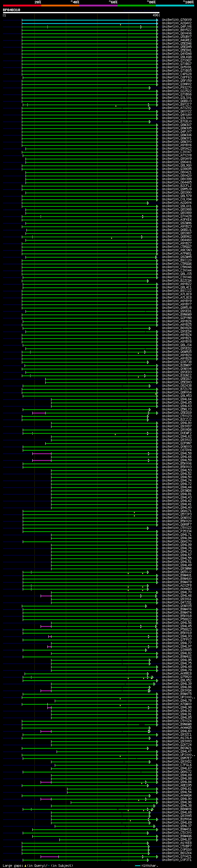
Task: Select the UniRef100_B6SZK4 label
Action: [177, 853]
